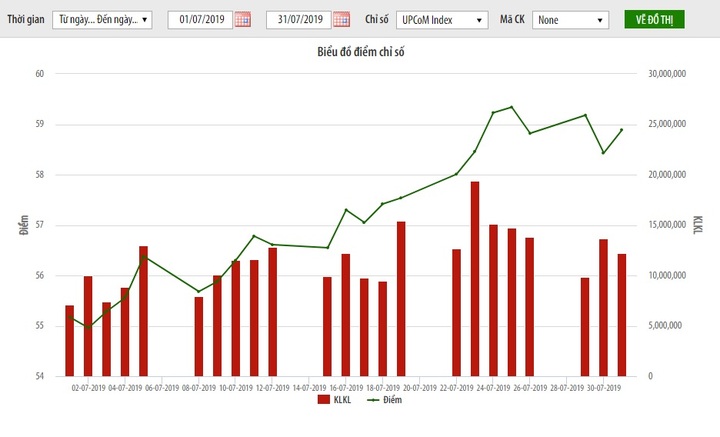The image size is (720, 437).
Task: Click the first red bar on 01-07-2019
Action: click(70, 340)
